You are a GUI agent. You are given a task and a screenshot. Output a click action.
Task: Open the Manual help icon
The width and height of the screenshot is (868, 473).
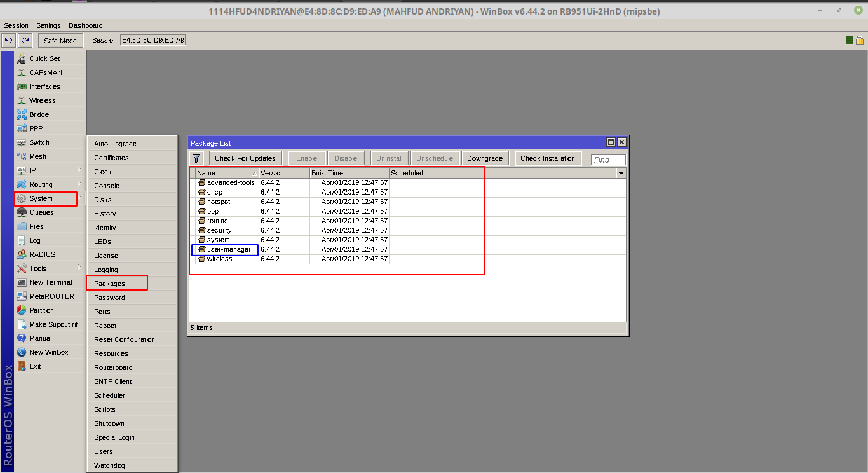coord(22,338)
